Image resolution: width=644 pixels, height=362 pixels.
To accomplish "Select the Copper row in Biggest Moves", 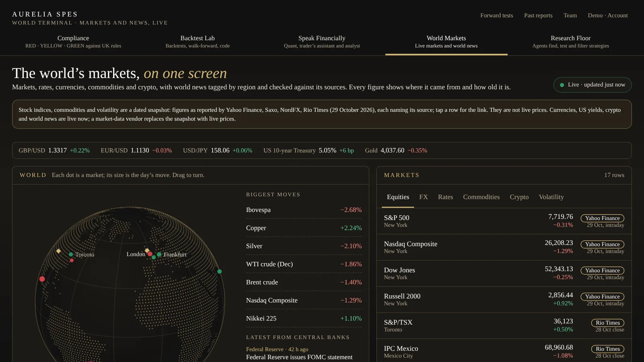I will (x=304, y=228).
